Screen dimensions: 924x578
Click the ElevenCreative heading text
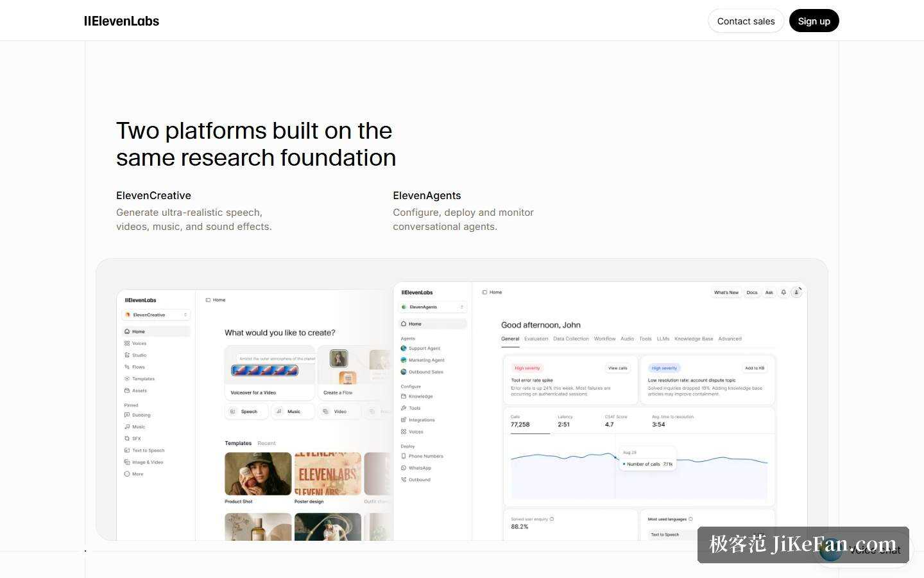pyautogui.click(x=153, y=195)
